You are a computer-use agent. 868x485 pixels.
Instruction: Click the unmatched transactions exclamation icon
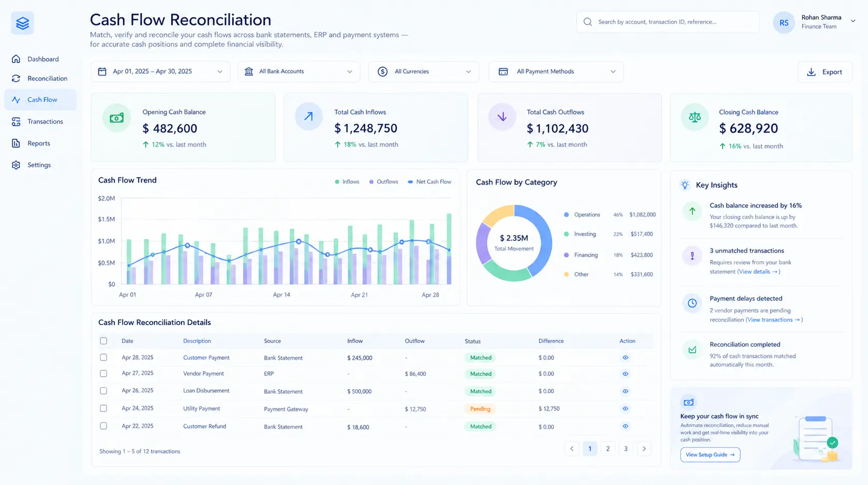[692, 255]
